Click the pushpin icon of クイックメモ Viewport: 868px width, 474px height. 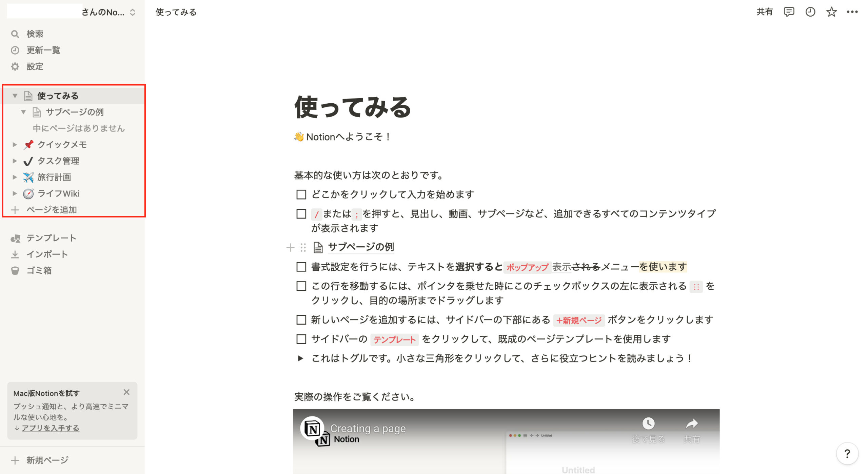(28, 145)
